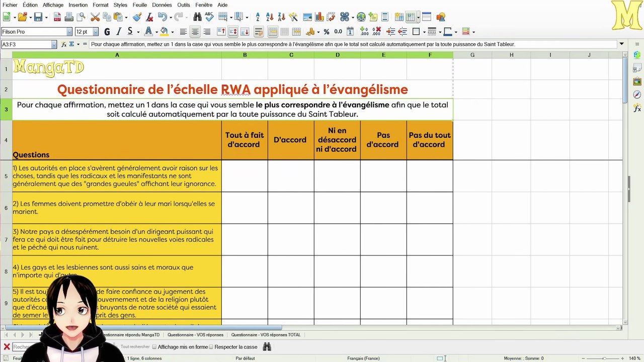The height and width of the screenshot is (362, 644).
Task: Toggle Underline formatting S button
Action: pos(130,32)
